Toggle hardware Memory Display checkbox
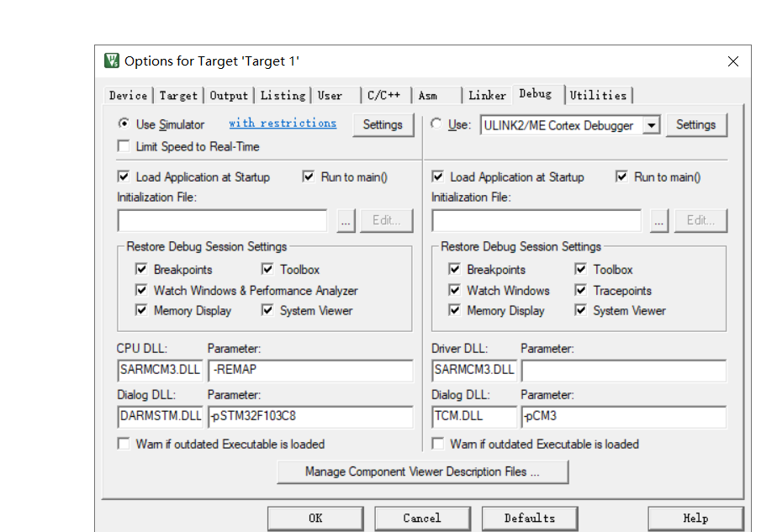Screen dimensions: 777x532 point(454,310)
